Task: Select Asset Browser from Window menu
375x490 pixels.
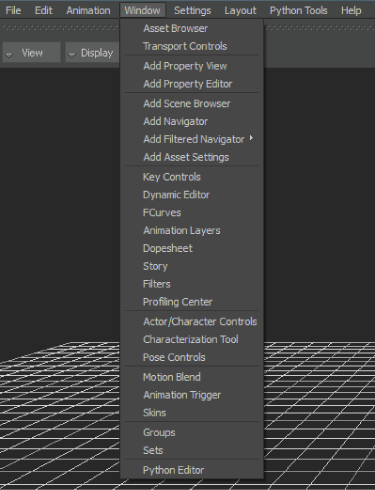Action: tap(192, 29)
